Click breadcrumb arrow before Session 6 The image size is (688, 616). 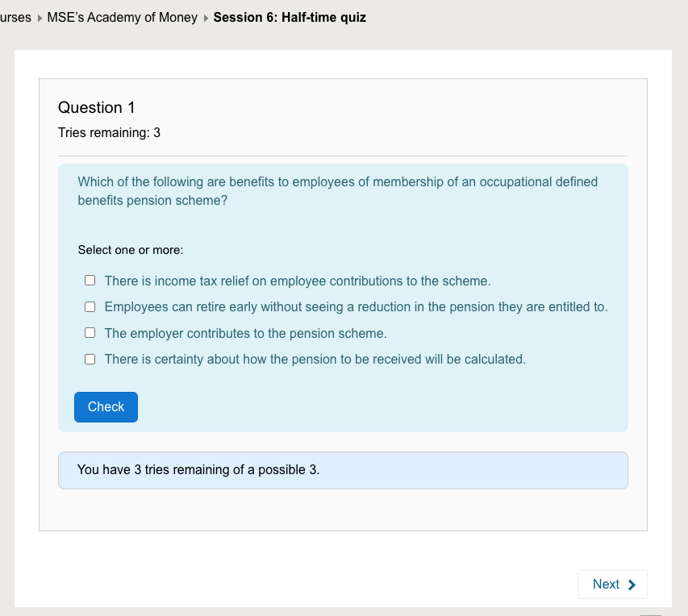[206, 18]
